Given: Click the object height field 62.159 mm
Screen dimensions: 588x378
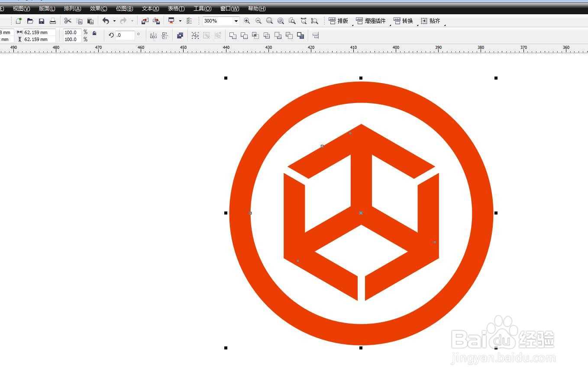Looking at the screenshot, I should (39, 39).
